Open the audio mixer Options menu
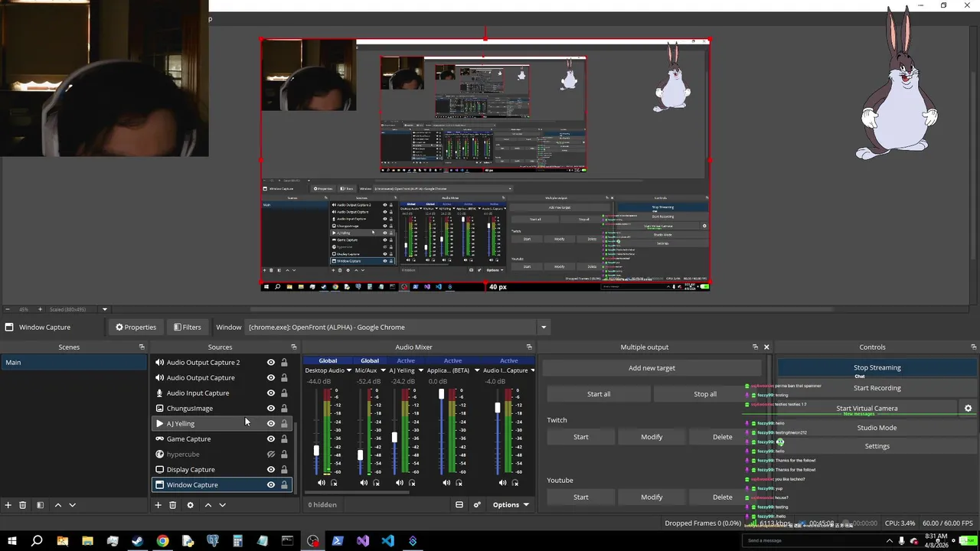This screenshot has height=551, width=980. pyautogui.click(x=511, y=505)
